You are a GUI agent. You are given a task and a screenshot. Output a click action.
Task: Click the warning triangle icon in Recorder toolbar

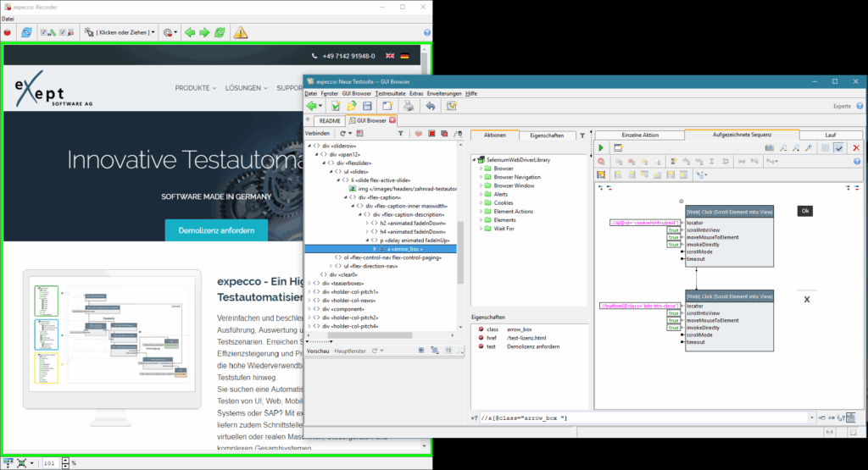[242, 32]
